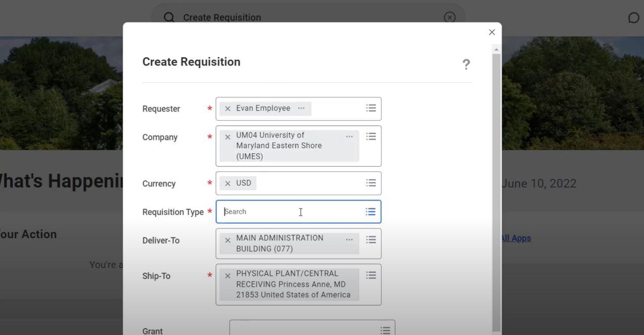
Task: Open Ship-To field prompt list icon
Action: pos(371,275)
